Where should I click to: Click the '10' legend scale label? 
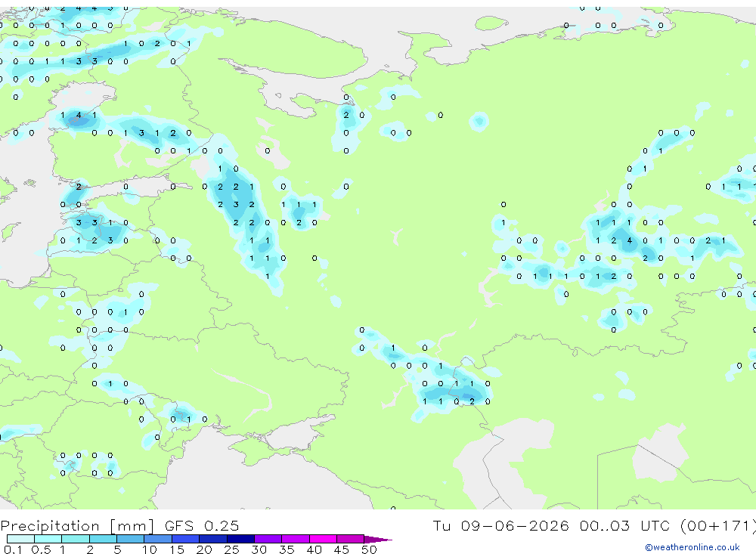[x=150, y=549]
